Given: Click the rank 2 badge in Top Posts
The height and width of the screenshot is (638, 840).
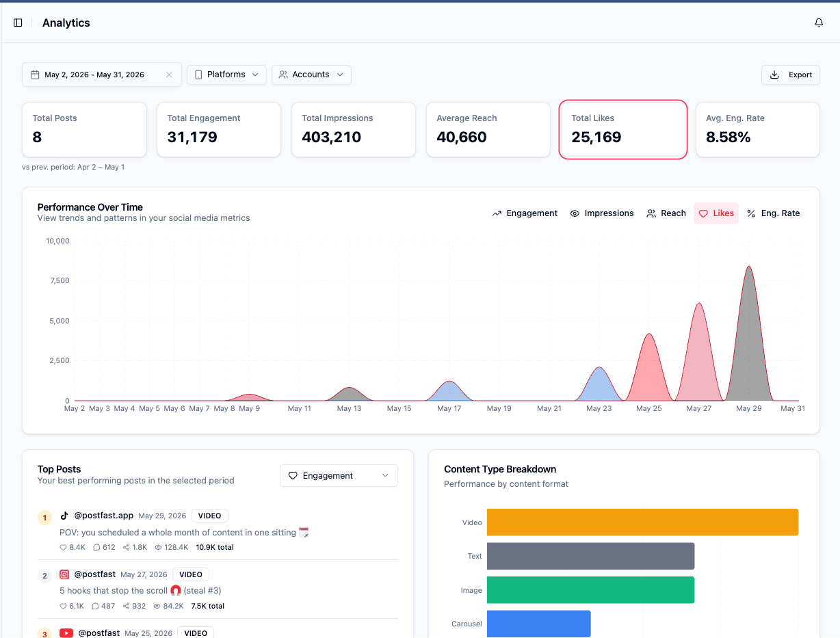Looking at the screenshot, I should (45, 576).
